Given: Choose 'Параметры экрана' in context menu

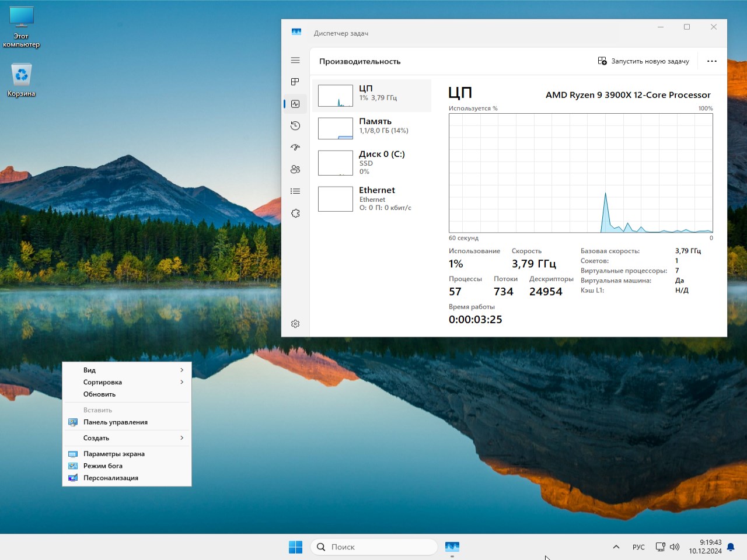Looking at the screenshot, I should [127, 454].
